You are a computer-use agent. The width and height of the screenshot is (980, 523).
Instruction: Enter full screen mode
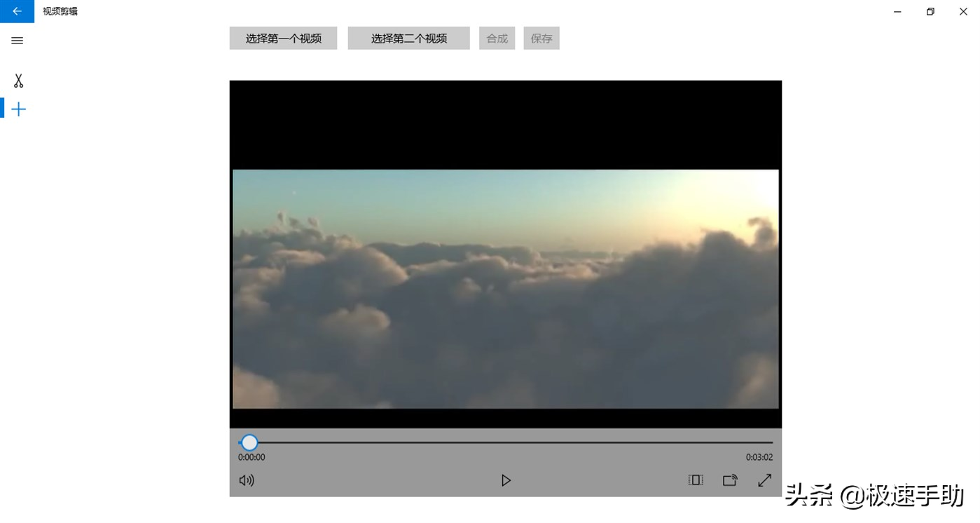pos(764,480)
